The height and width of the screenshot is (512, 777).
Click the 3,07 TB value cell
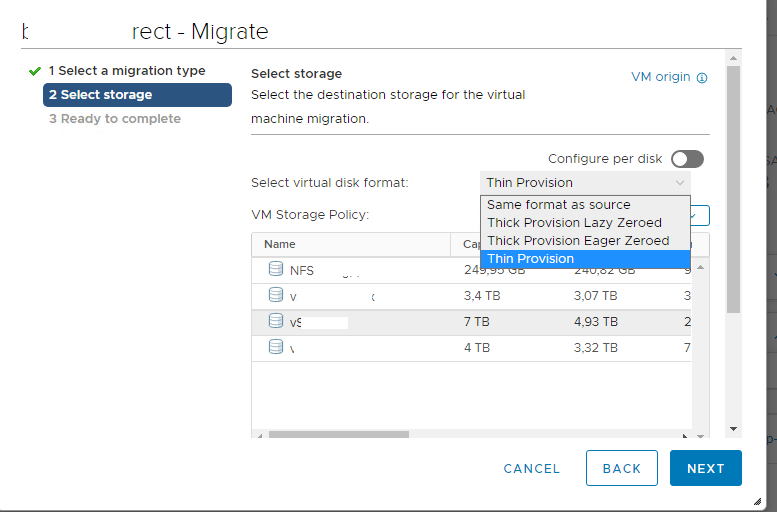pyautogui.click(x=596, y=296)
